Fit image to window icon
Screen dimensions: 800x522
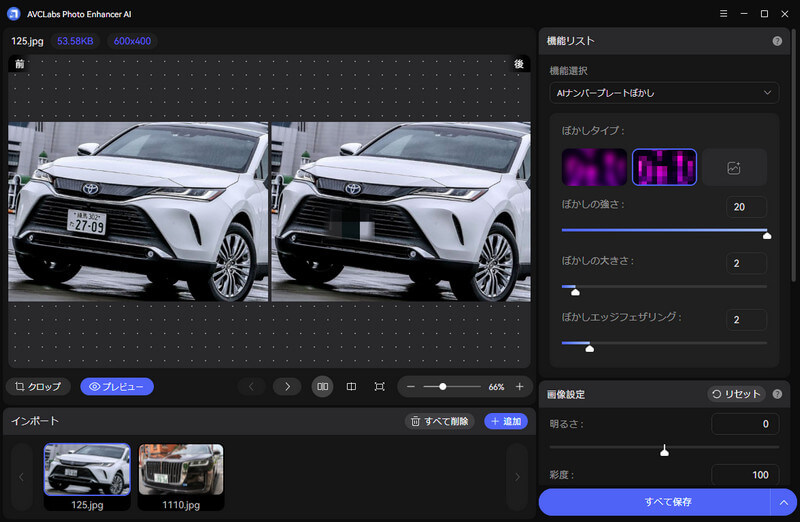coord(379,386)
